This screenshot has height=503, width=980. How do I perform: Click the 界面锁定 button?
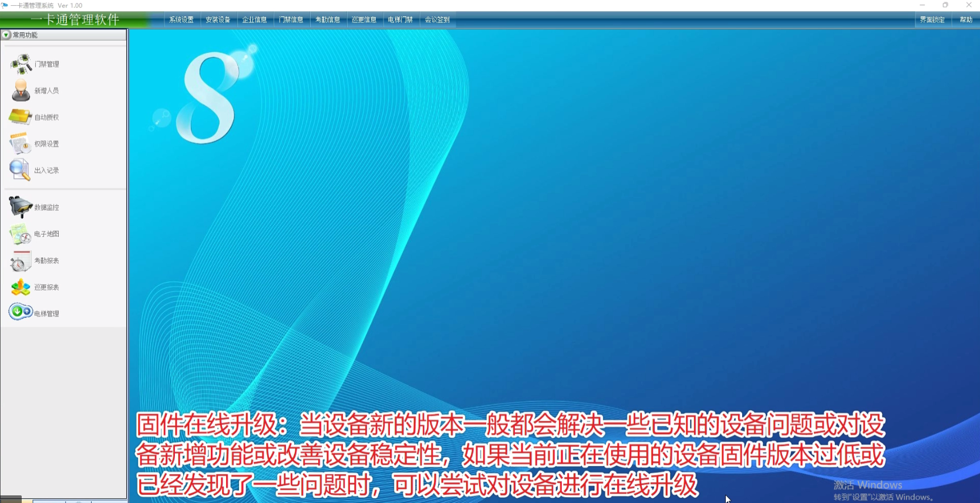(932, 20)
